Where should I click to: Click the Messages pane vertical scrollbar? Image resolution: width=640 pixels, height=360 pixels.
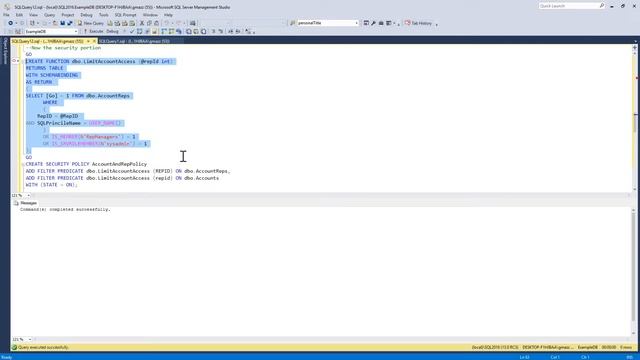click(x=633, y=271)
